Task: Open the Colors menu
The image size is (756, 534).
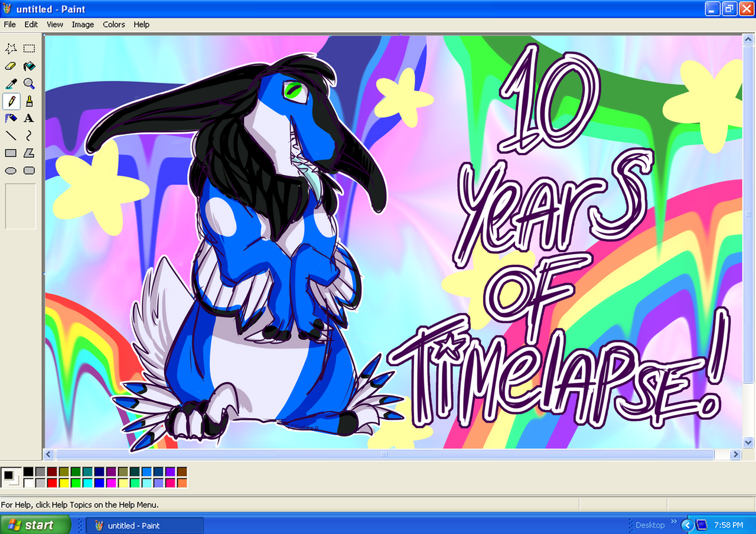Action: [x=114, y=24]
